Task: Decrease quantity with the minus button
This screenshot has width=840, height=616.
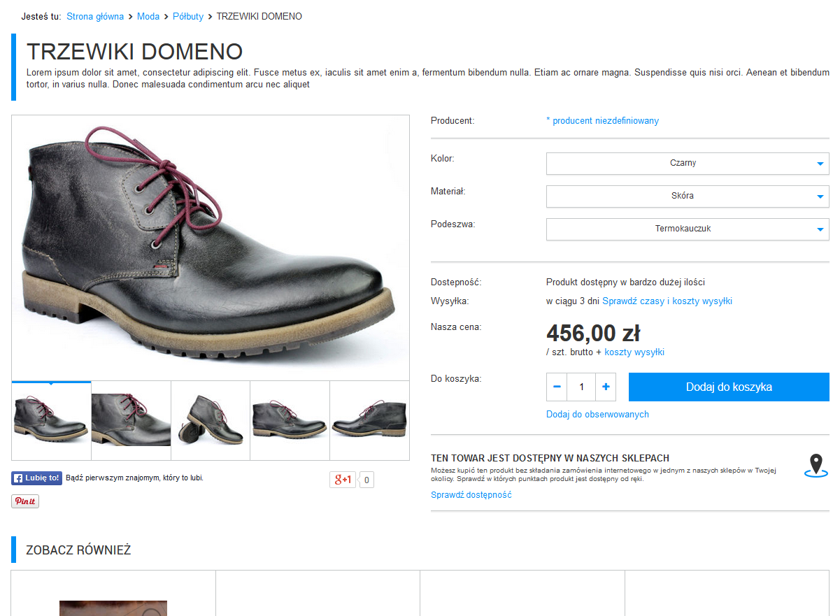Action: (x=557, y=387)
